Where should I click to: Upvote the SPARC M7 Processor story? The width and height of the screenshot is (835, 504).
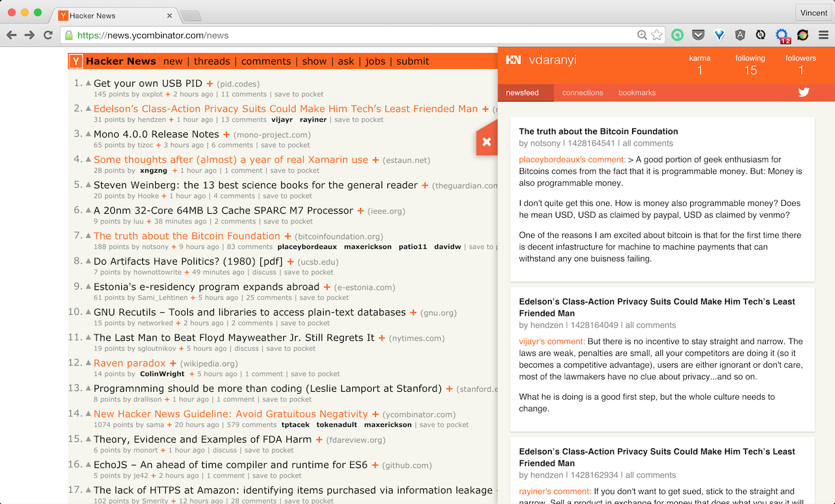88,210
